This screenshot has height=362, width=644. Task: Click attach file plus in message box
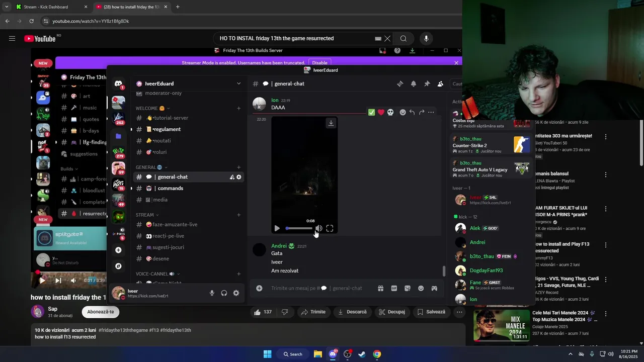point(259,288)
